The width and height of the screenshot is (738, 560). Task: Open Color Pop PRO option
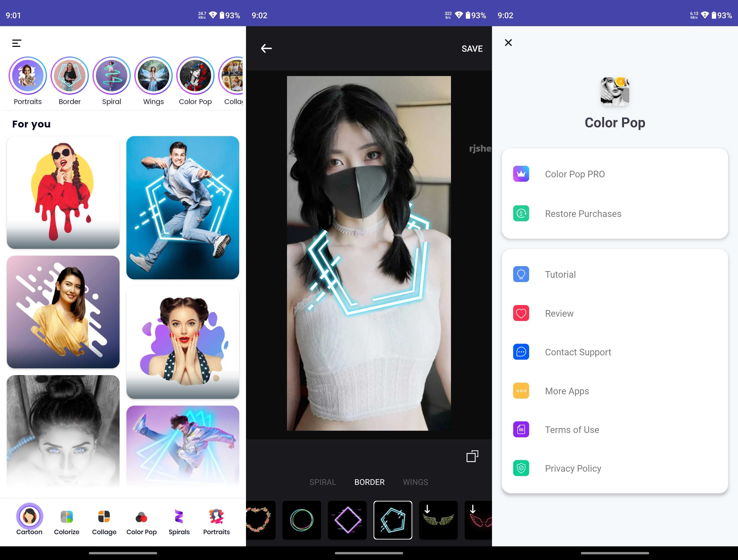pyautogui.click(x=615, y=174)
